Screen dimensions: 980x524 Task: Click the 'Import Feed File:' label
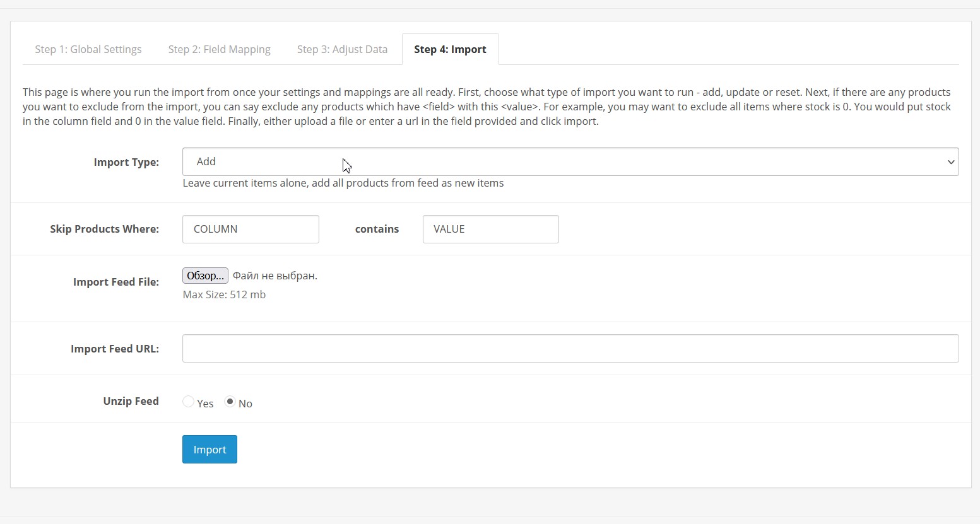point(115,282)
